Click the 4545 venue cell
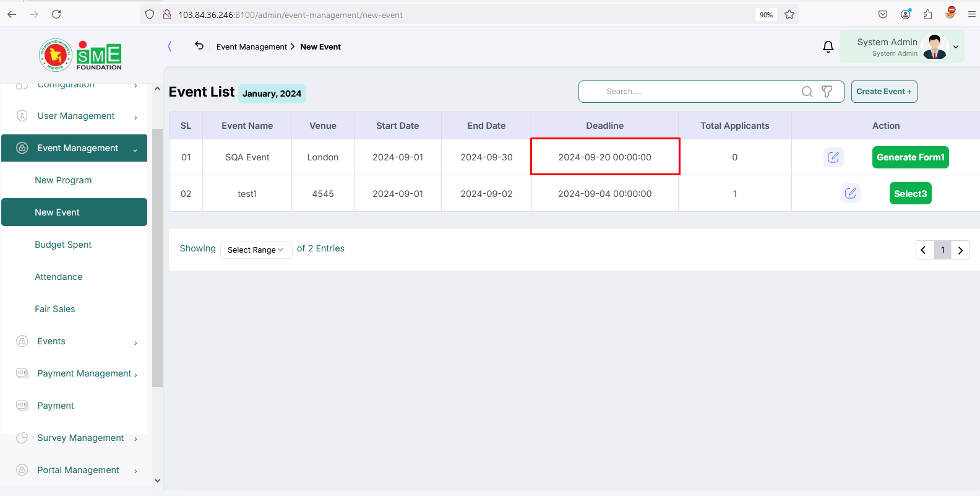The height and width of the screenshot is (496, 980). coord(323,194)
